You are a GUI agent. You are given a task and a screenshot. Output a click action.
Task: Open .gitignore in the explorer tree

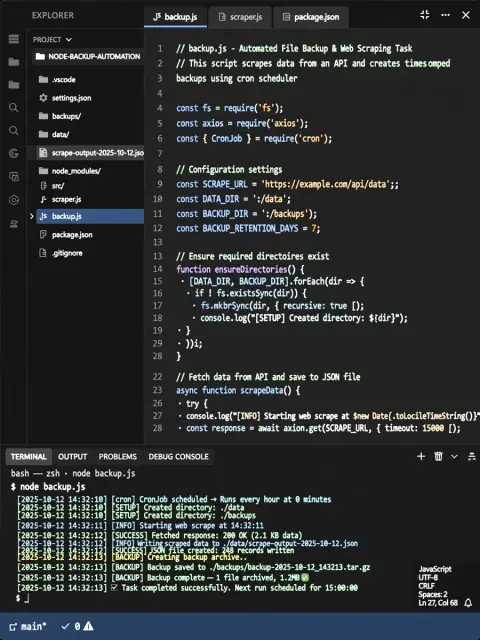(x=61, y=253)
